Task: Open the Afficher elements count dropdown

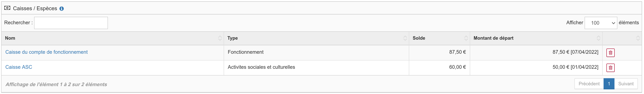Action: [x=600, y=23]
